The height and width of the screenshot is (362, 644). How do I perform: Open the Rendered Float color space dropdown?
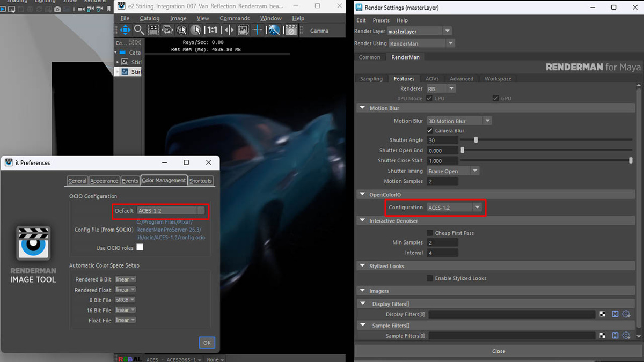125,290
